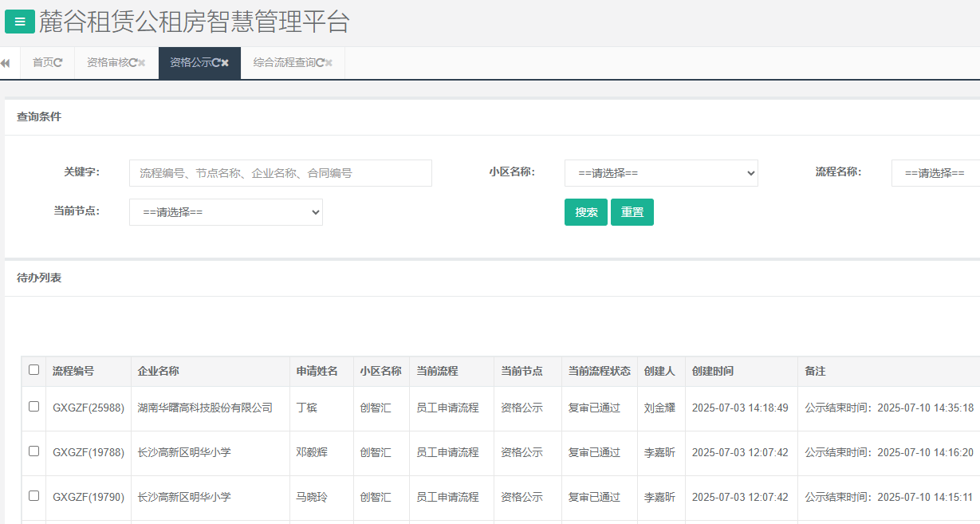Close the 资格审核 tab
This screenshot has width=980, height=524.
tap(142, 62)
